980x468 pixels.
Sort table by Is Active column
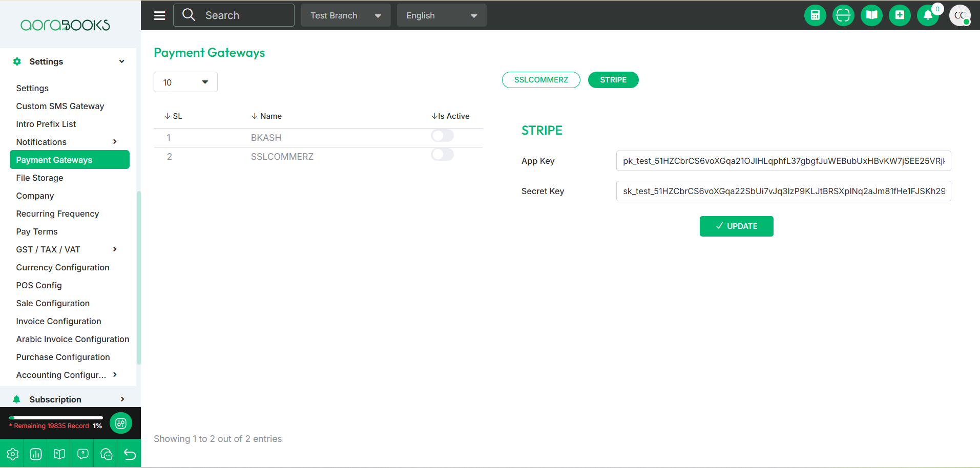point(450,116)
